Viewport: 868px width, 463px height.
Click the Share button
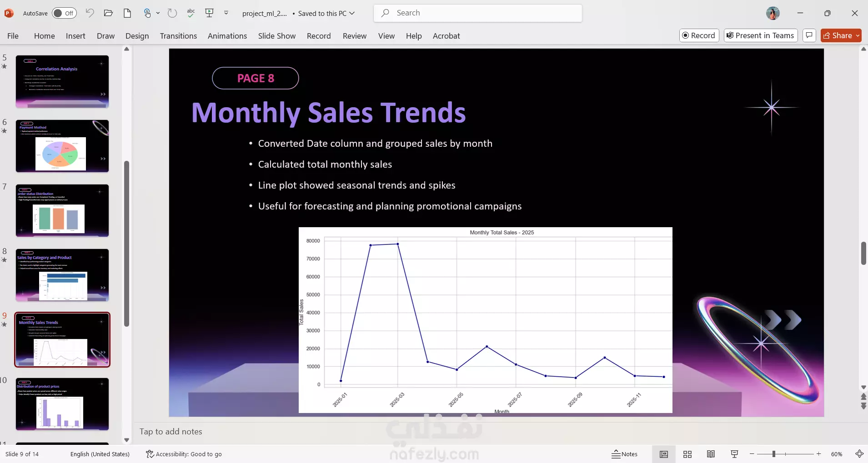point(838,35)
